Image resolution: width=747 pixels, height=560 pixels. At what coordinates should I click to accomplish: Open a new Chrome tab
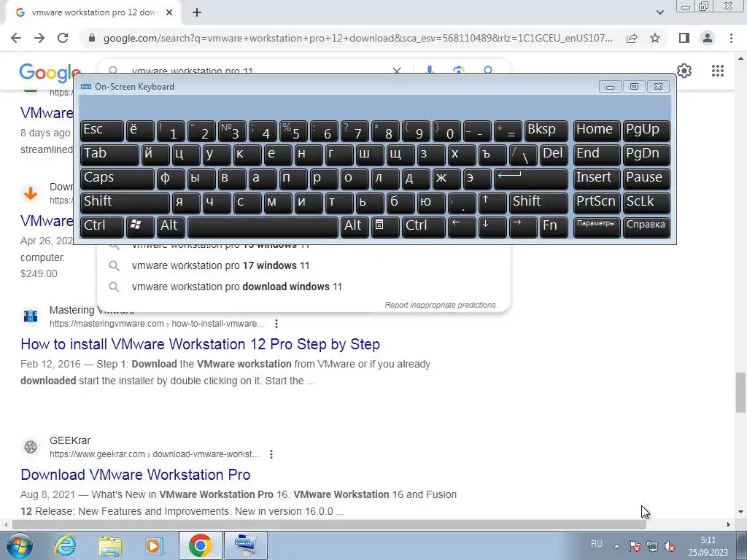coord(197,13)
